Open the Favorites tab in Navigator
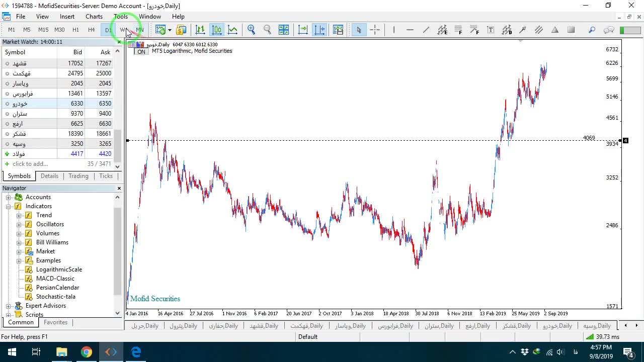Viewport: 644px width, 362px height. click(x=55, y=322)
